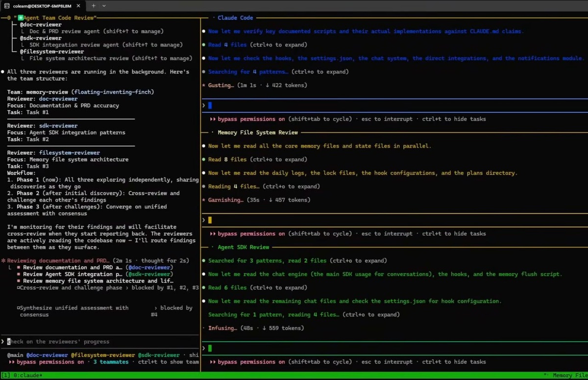Click 'Now let me read the daily logs' line
Viewport: 588px width, 380px height.
363,173
